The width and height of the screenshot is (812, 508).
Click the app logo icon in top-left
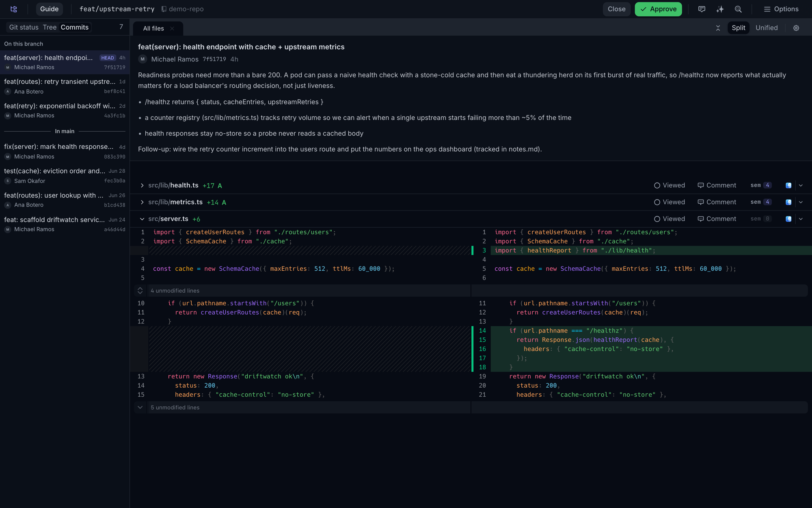[x=14, y=9]
